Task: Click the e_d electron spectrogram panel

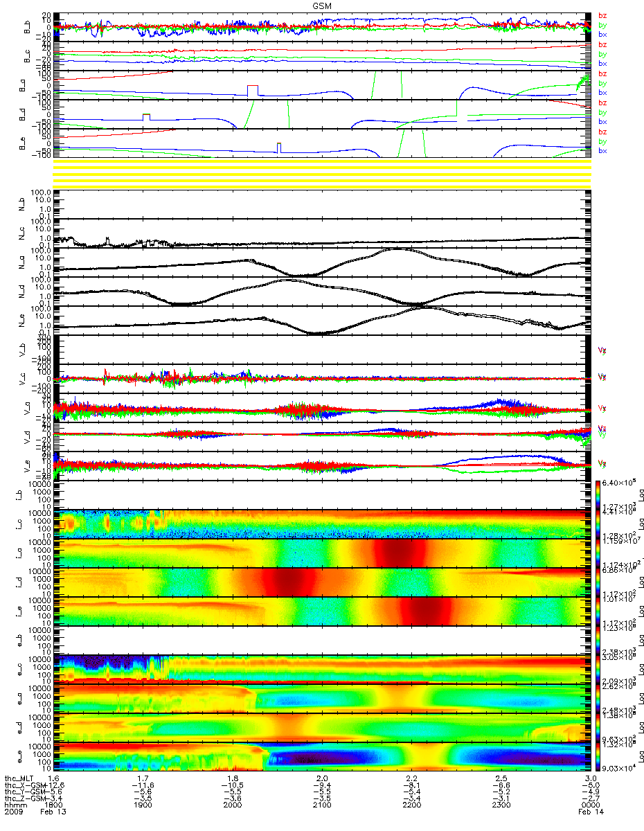Action: (323, 728)
